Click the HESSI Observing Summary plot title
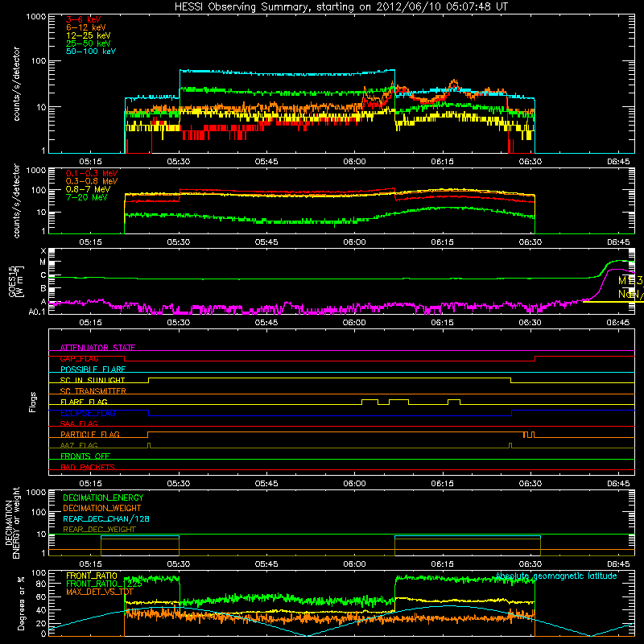 tap(341, 7)
